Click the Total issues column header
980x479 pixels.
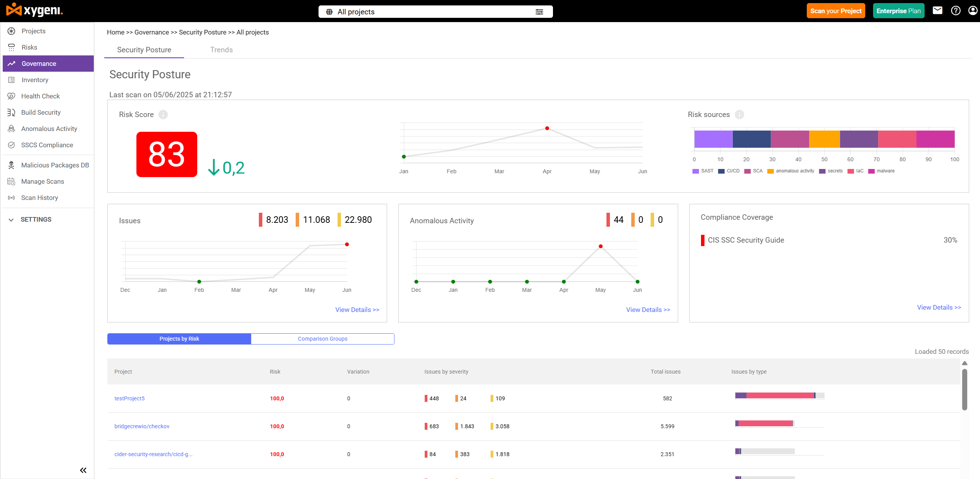pos(665,372)
